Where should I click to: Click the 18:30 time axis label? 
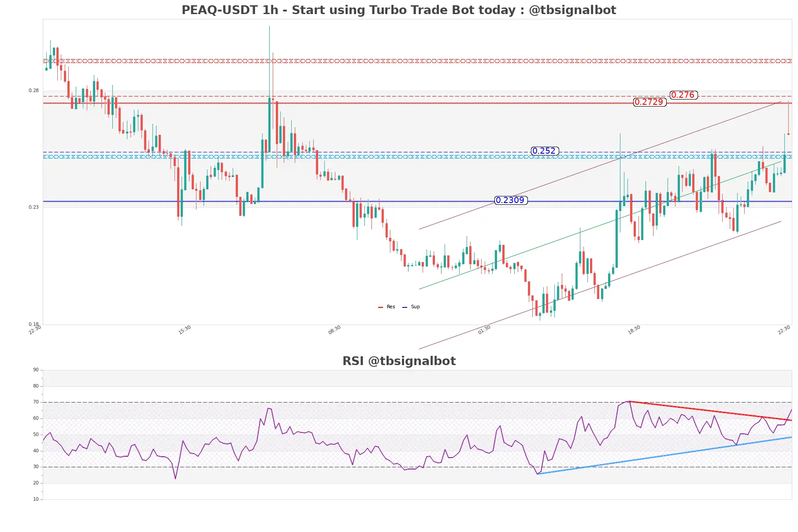coord(634,330)
